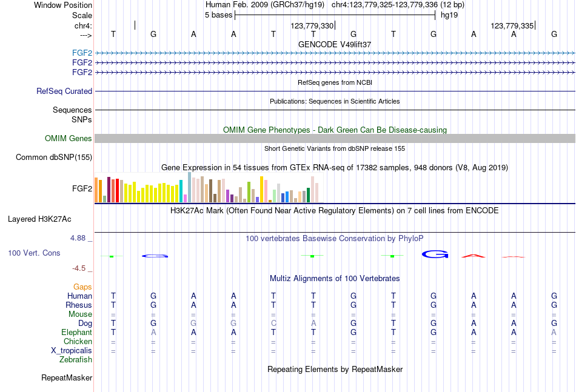This screenshot has height=392, width=576.
Task: Click the 123,779,335 position marker
Action: [x=512, y=25]
